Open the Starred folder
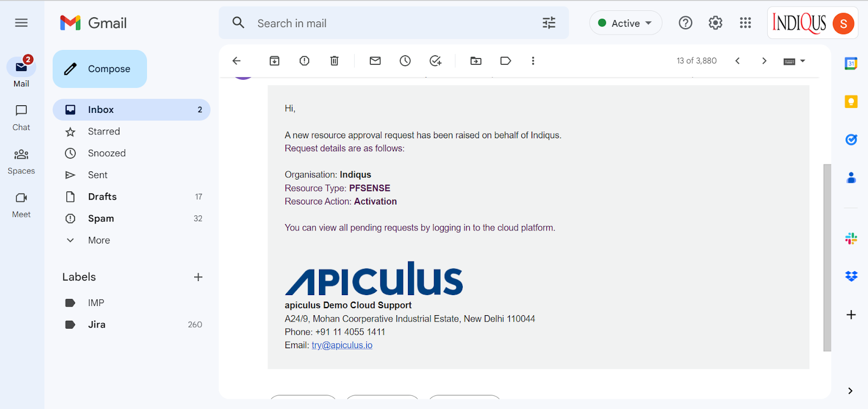The width and height of the screenshot is (868, 409). (104, 131)
